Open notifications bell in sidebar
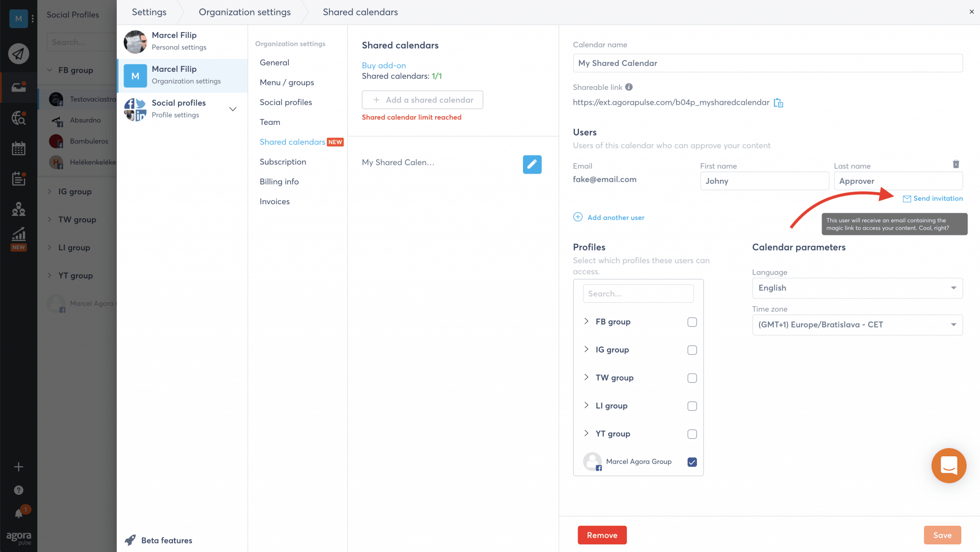 click(19, 514)
